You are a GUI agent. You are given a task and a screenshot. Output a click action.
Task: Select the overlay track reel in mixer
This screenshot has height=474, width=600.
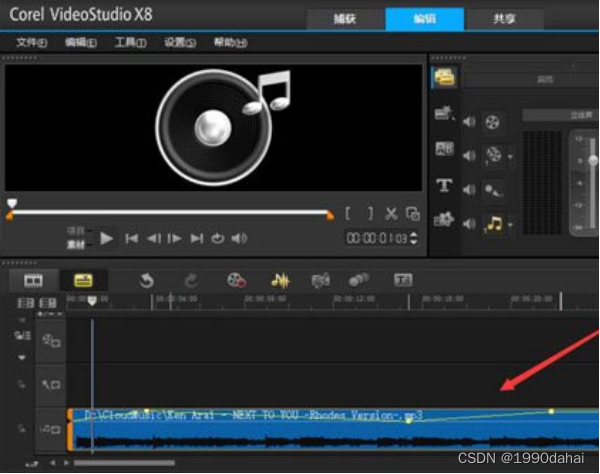click(494, 155)
